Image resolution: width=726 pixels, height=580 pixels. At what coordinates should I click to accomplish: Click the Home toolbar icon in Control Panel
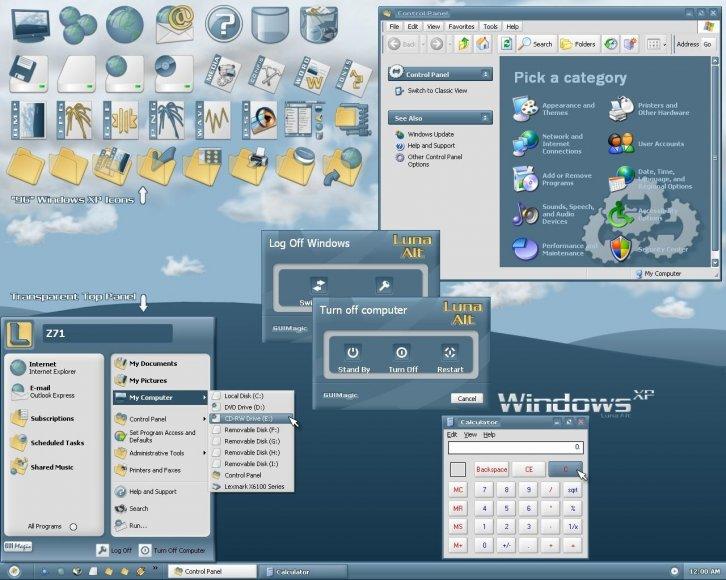click(x=482, y=44)
